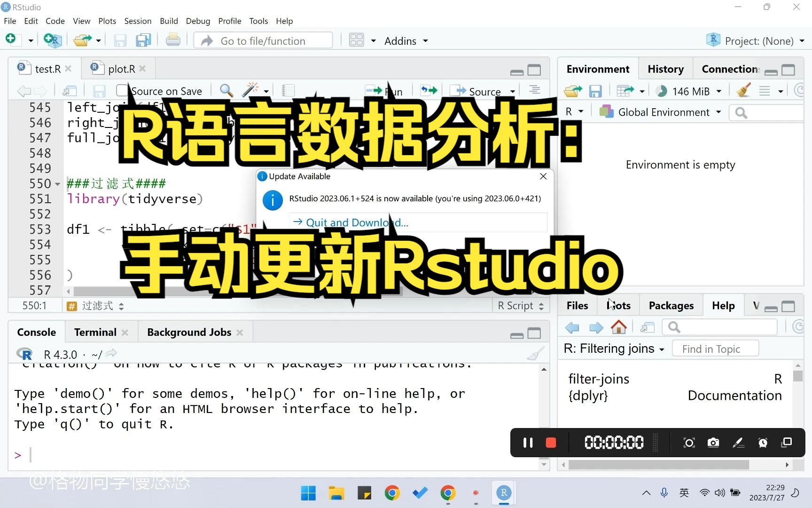Click the clear objects broom in Environment
The image size is (812, 508).
pyautogui.click(x=743, y=90)
